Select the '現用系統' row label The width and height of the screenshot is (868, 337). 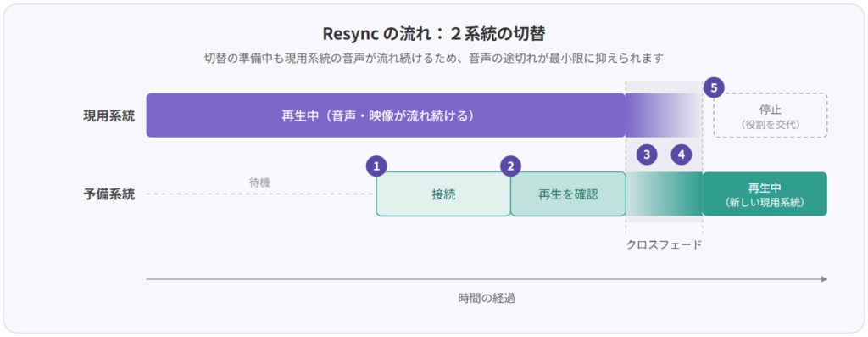click(109, 115)
